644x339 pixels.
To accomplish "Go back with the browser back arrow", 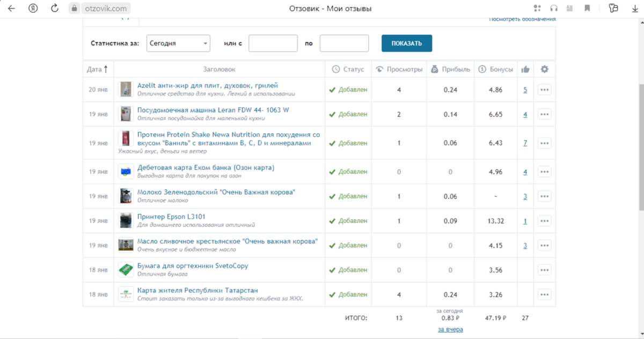I will (x=11, y=8).
